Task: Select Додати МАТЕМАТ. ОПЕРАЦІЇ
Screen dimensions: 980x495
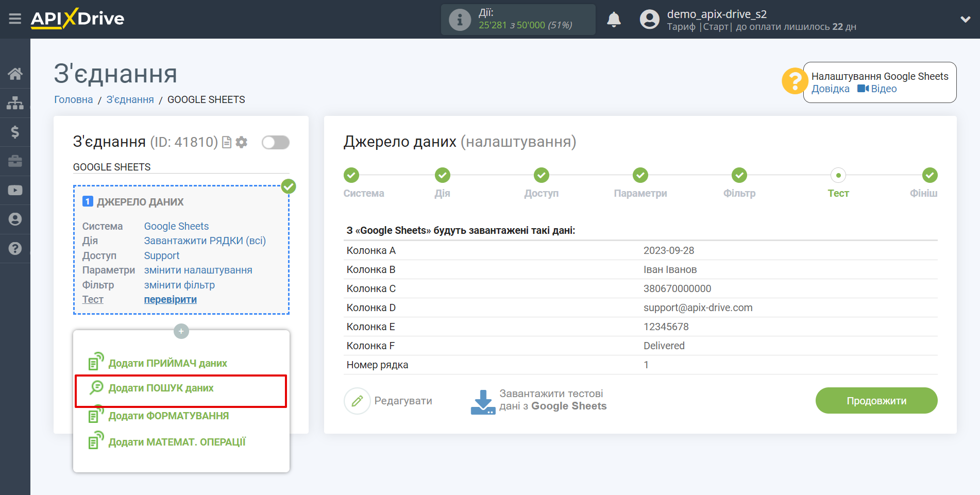Action: pyautogui.click(x=177, y=442)
